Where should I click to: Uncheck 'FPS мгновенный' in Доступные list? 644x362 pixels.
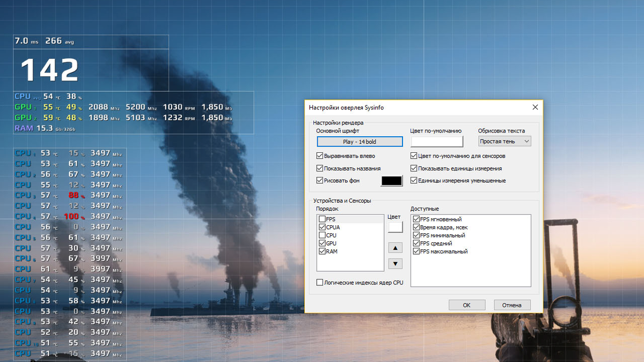416,219
